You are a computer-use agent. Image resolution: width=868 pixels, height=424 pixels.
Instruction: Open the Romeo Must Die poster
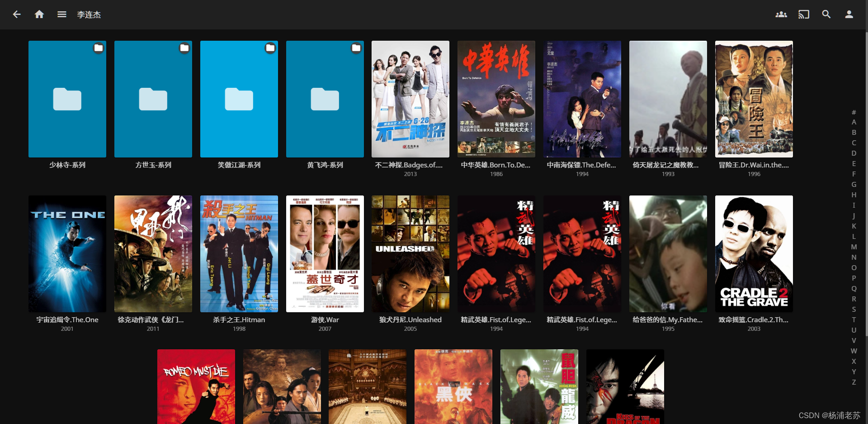click(x=196, y=386)
